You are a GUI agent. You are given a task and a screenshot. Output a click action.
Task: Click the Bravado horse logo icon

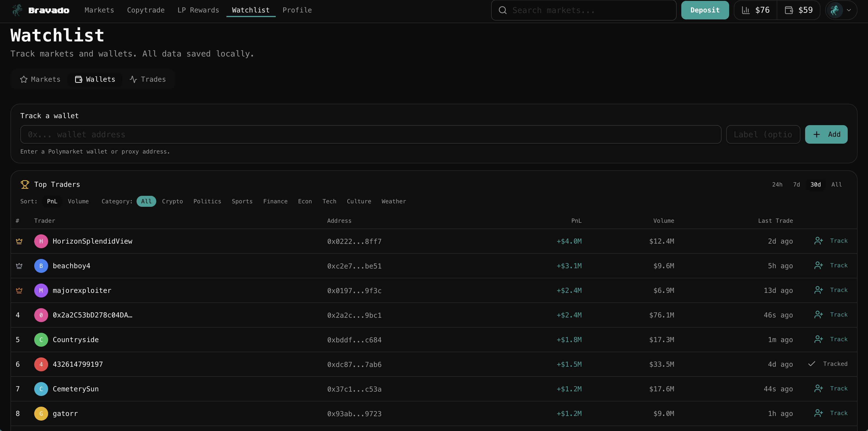[17, 10]
